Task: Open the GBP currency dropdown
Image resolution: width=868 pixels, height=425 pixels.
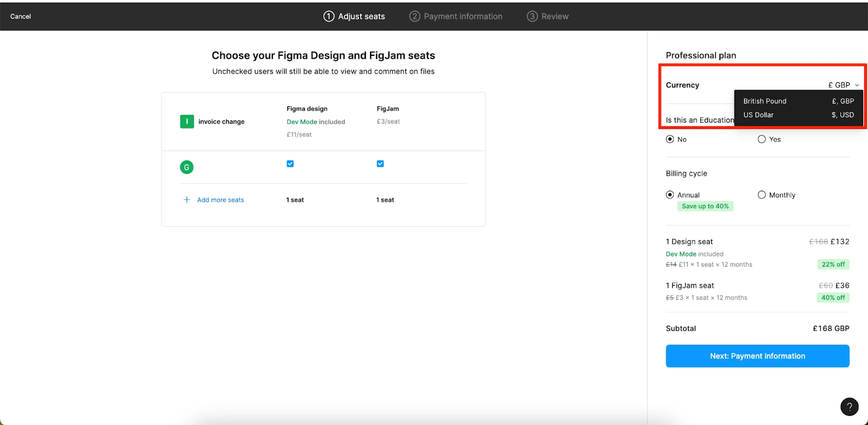Action: point(844,85)
